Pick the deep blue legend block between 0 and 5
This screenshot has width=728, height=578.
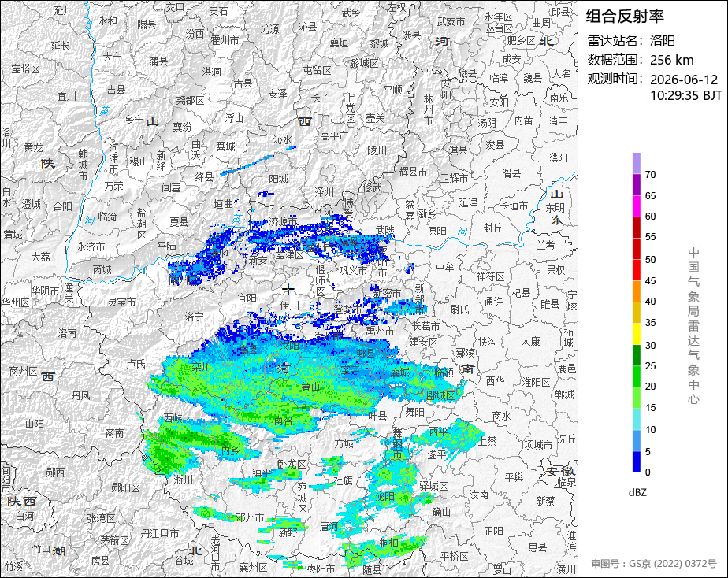(636, 462)
